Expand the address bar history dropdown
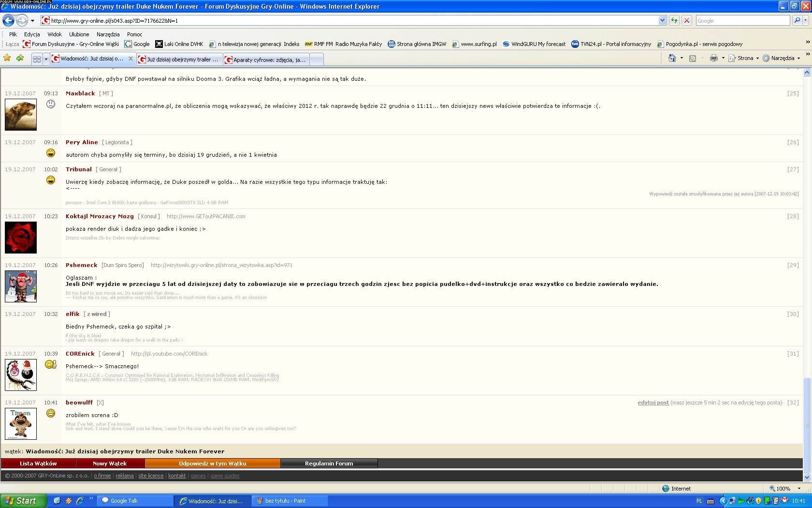812x508 pixels. (662, 20)
